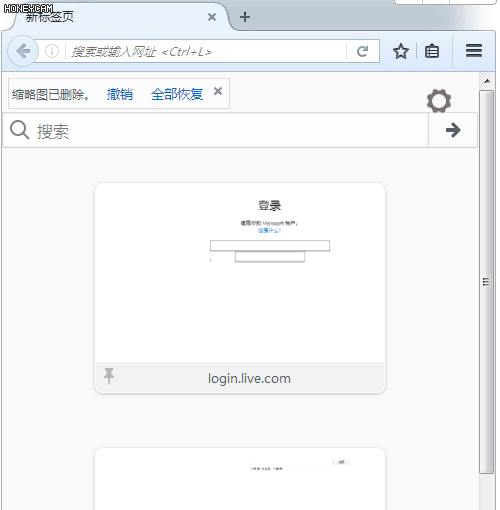Image resolution: width=500 pixels, height=510 pixels.
Task: Submit search with the arrow button
Action: [x=453, y=130]
